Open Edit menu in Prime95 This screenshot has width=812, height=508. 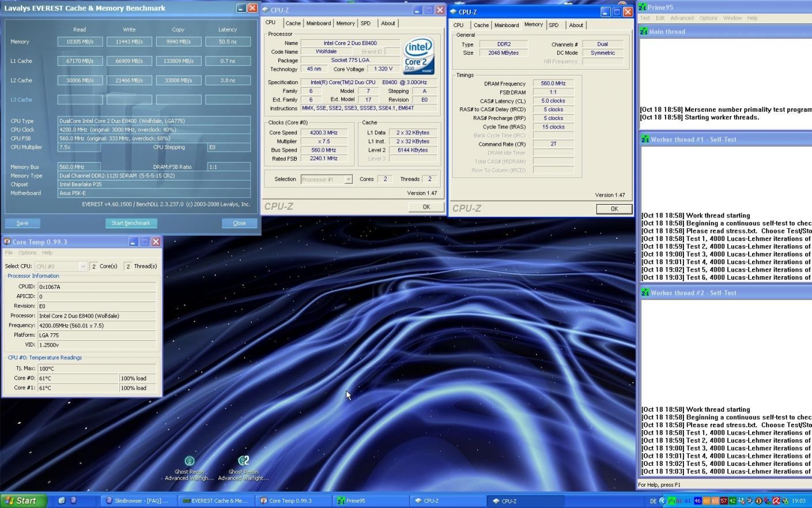pos(660,18)
